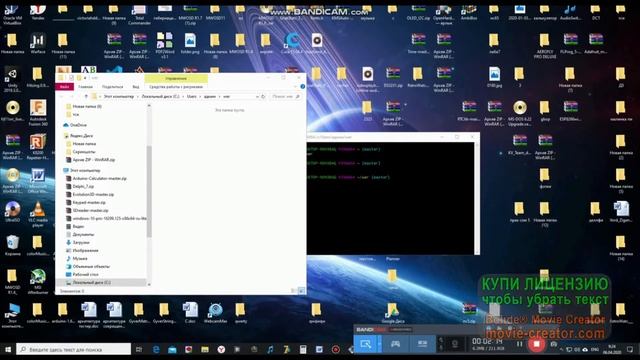Select the Google Диск desktop icon
Image resolution: width=640 pixels, height=360 pixels.
(x=393, y=313)
